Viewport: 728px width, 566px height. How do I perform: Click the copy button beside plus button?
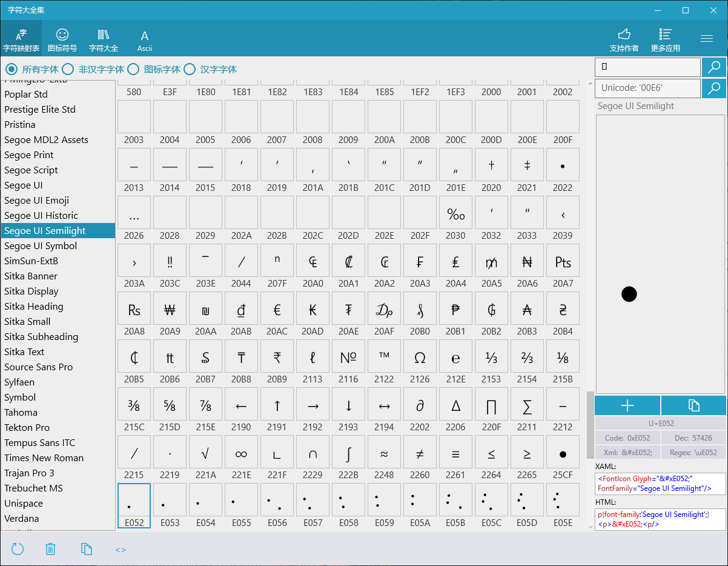click(x=693, y=405)
